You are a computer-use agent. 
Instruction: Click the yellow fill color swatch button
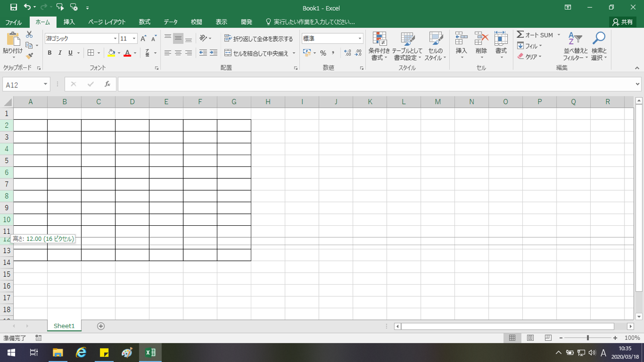click(111, 53)
